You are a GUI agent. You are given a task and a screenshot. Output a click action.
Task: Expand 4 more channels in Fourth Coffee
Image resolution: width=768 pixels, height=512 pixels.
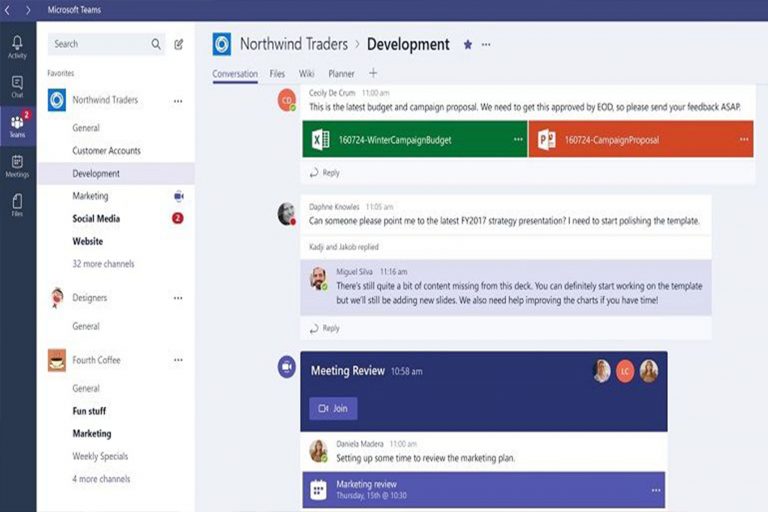101,479
